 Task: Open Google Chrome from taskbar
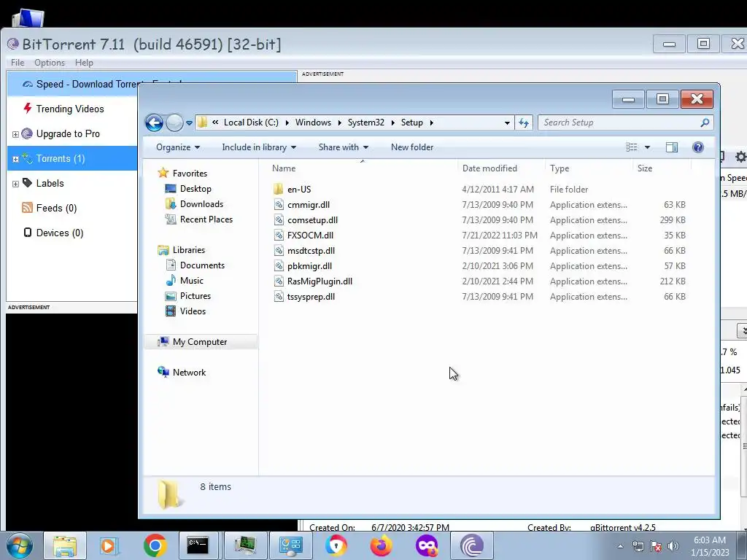pos(155,545)
